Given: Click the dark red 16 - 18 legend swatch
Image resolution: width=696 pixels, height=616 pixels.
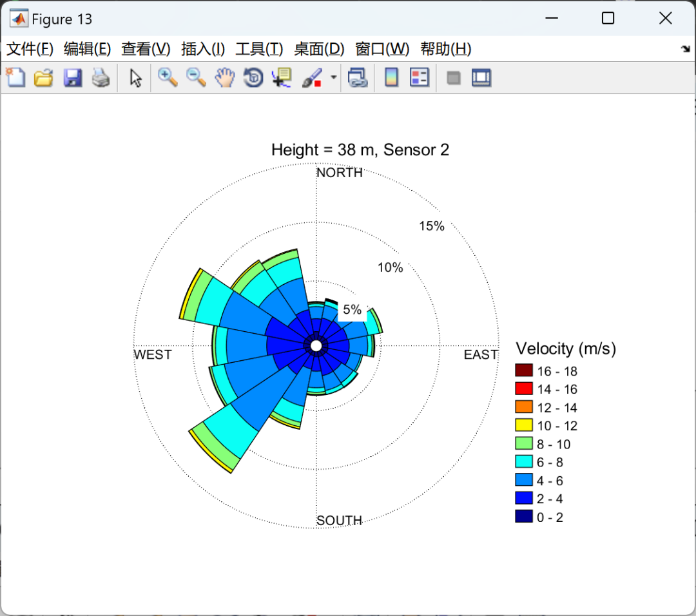Looking at the screenshot, I should tap(524, 370).
